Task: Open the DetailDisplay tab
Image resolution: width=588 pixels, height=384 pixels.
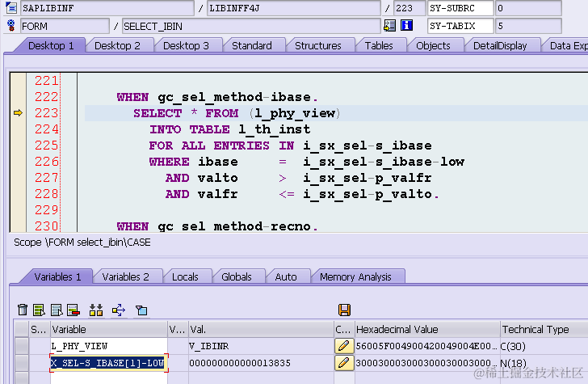Action: click(500, 46)
